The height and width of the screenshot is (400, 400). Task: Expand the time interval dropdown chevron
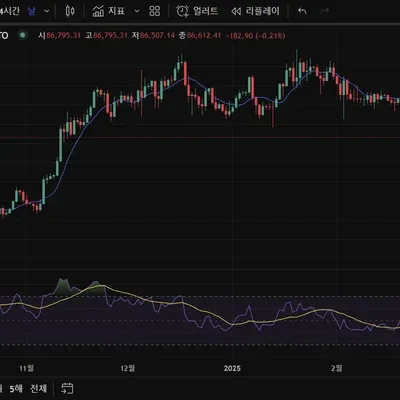47,11
